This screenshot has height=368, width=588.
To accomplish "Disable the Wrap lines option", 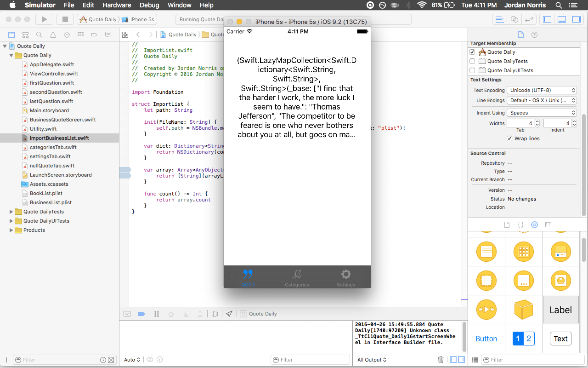I will tap(509, 138).
